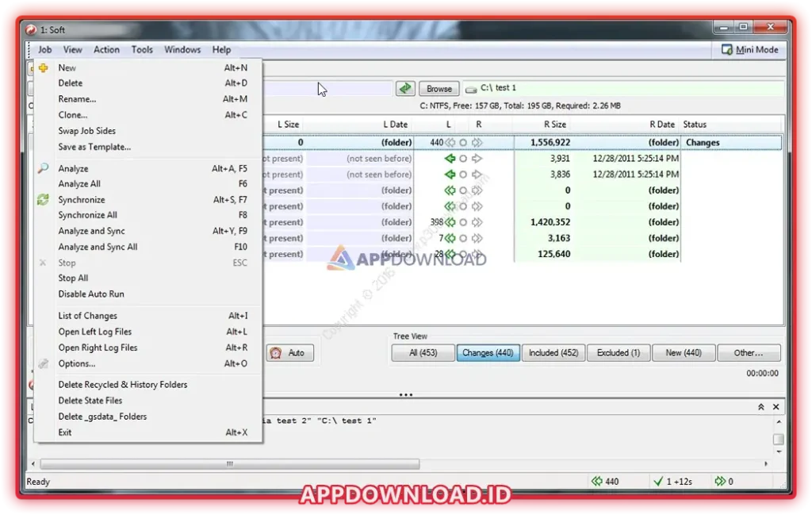Viewport: 812px width, 515px height.
Task: Toggle the All (453) tree view filter
Action: point(423,353)
